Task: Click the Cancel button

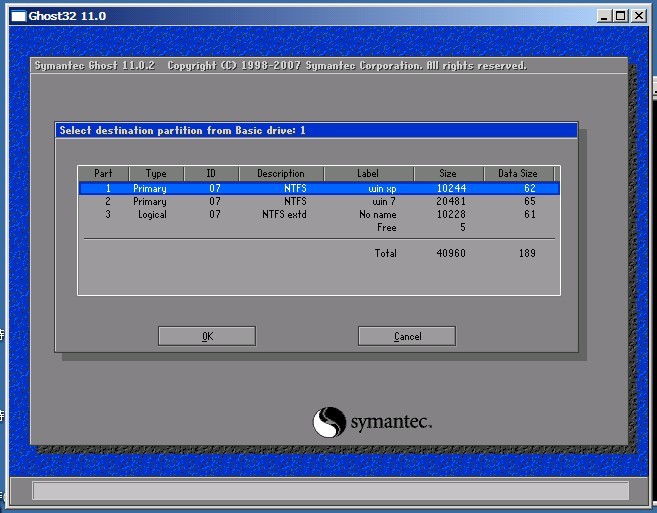Action: click(x=407, y=336)
